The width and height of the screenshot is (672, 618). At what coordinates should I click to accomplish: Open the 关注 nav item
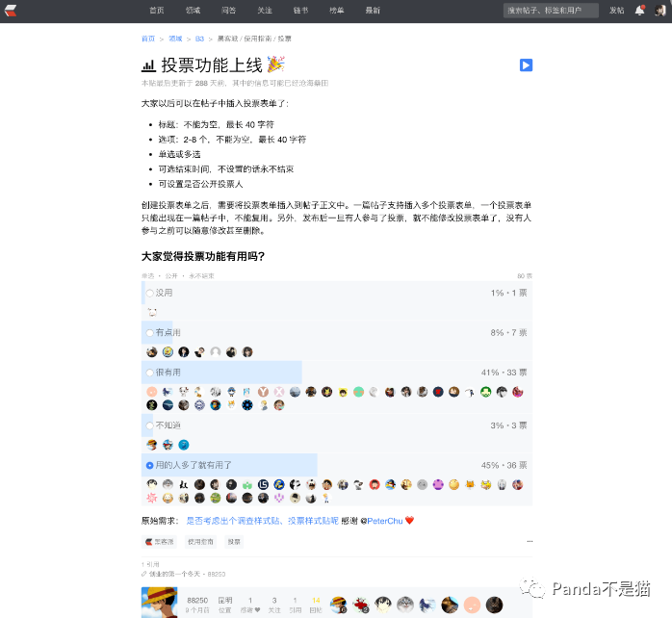pyautogui.click(x=265, y=11)
